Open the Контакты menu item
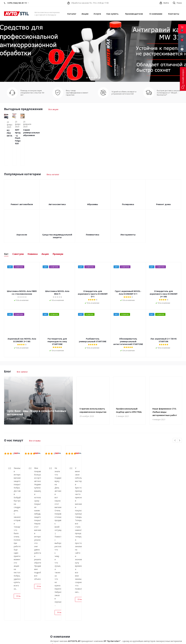Screen dimensions: 186x644 173,14
